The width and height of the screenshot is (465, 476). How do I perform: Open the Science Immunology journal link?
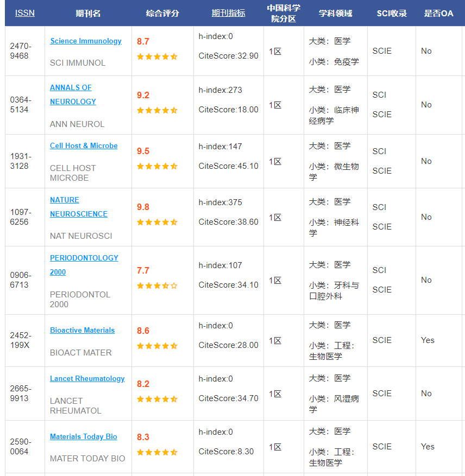tap(86, 41)
